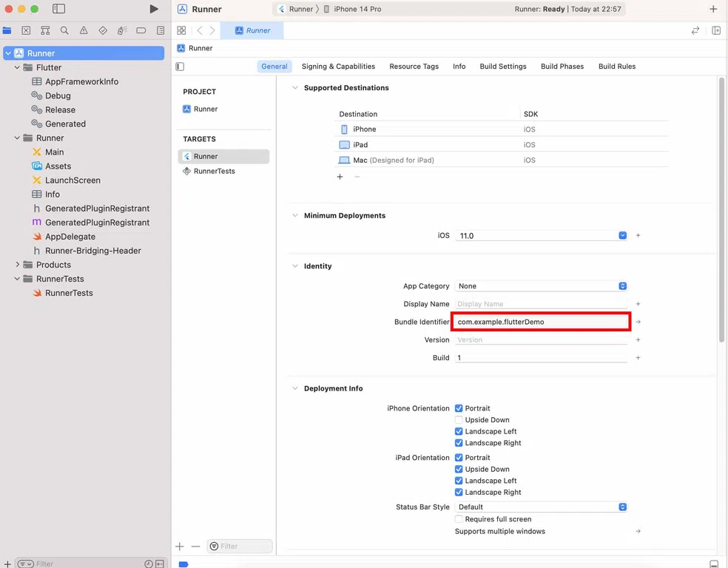Viewport: 728px width, 568px height.
Task: Uncheck iPad Orientation Landscape Right
Action: 459,493
